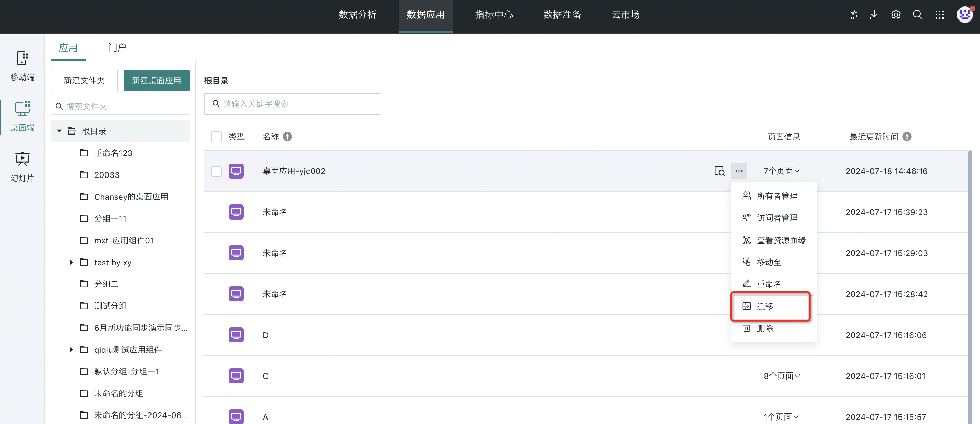This screenshot has width=980, height=424.
Task: Check the box for 桌面应用-yjc002 row
Action: tap(216, 171)
